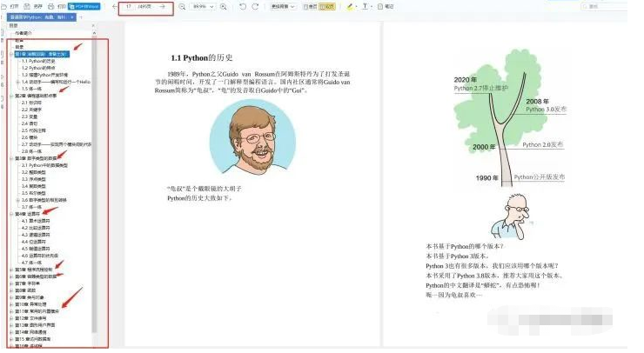Open section 1.3 搭建Python开发环境
The height and width of the screenshot is (353, 644).
(x=44, y=75)
